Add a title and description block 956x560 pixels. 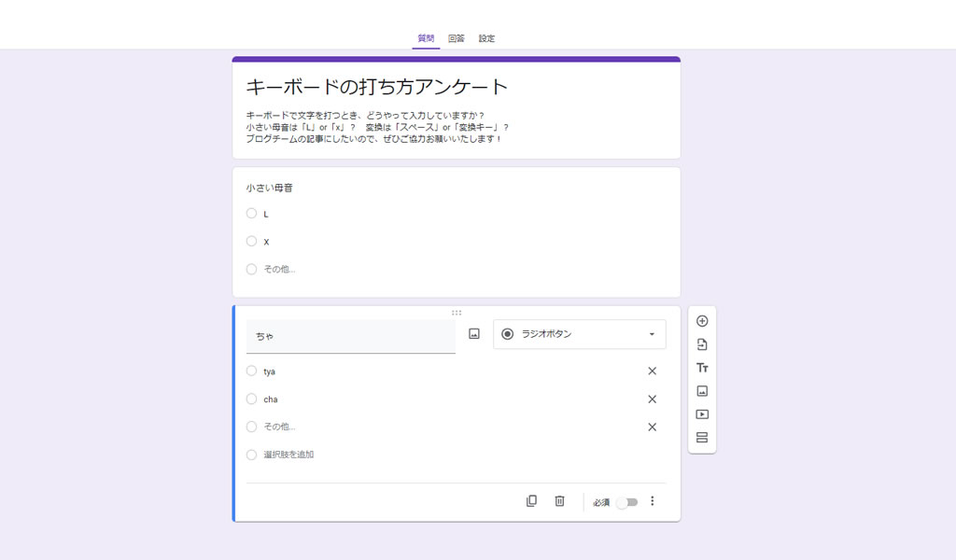coord(702,368)
